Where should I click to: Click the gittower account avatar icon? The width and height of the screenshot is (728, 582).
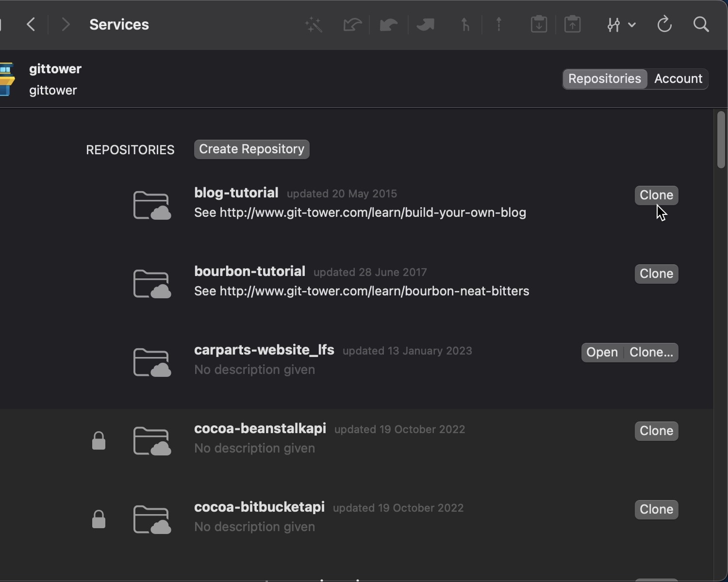click(7, 80)
